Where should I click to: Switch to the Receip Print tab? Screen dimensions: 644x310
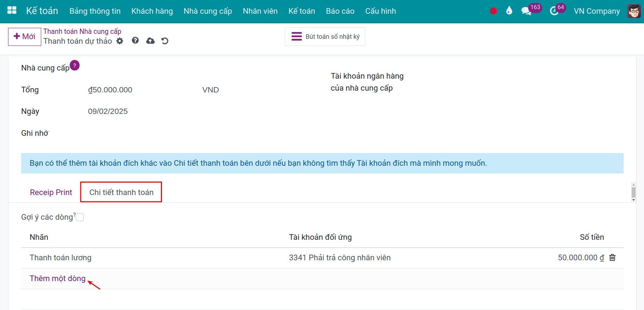pos(51,192)
